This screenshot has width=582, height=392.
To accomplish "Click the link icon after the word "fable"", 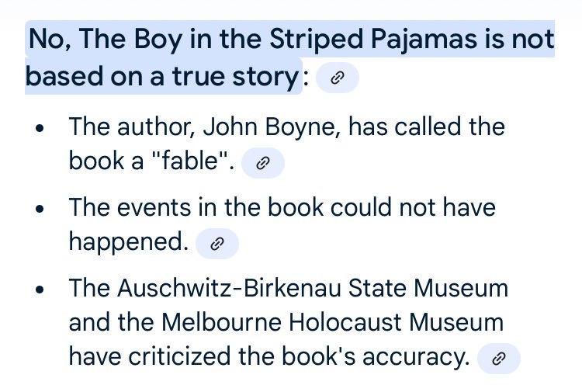I will [x=263, y=162].
